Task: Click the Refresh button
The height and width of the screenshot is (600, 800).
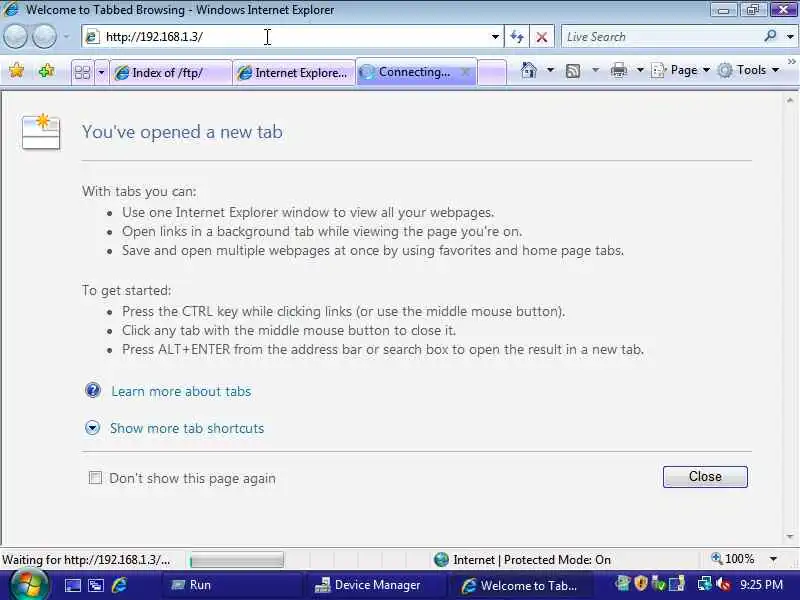Action: (517, 37)
